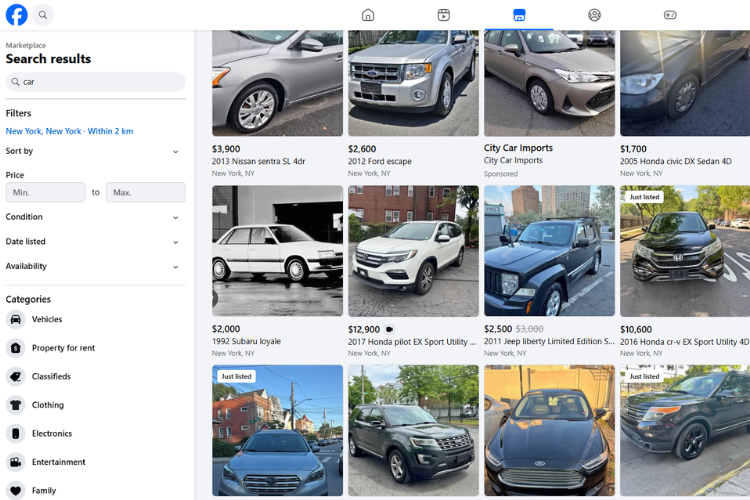Open the Facebook search magnifier button
750x500 pixels.
point(43,15)
